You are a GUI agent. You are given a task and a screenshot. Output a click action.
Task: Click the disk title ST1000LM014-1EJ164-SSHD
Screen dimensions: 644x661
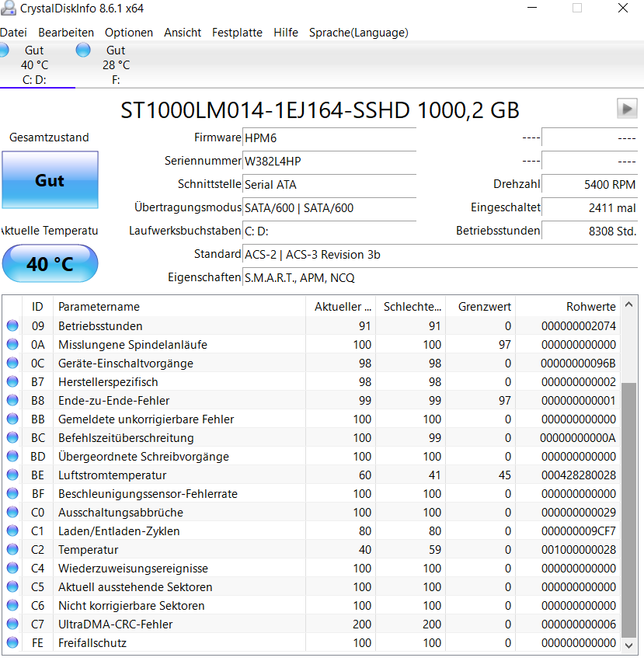(320, 110)
